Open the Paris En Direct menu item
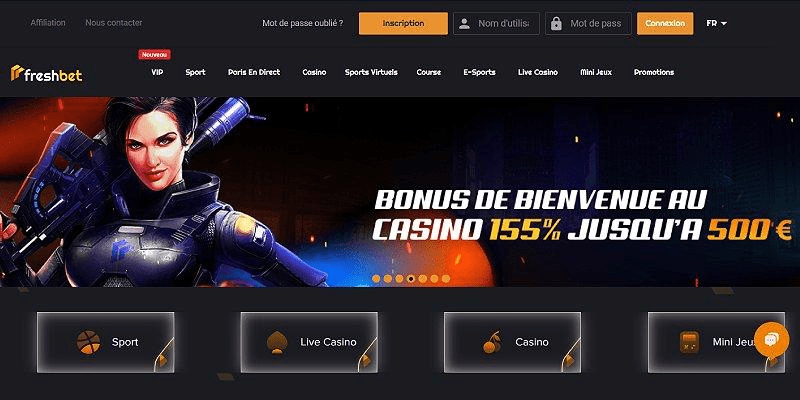The image size is (800, 400). 254,72
